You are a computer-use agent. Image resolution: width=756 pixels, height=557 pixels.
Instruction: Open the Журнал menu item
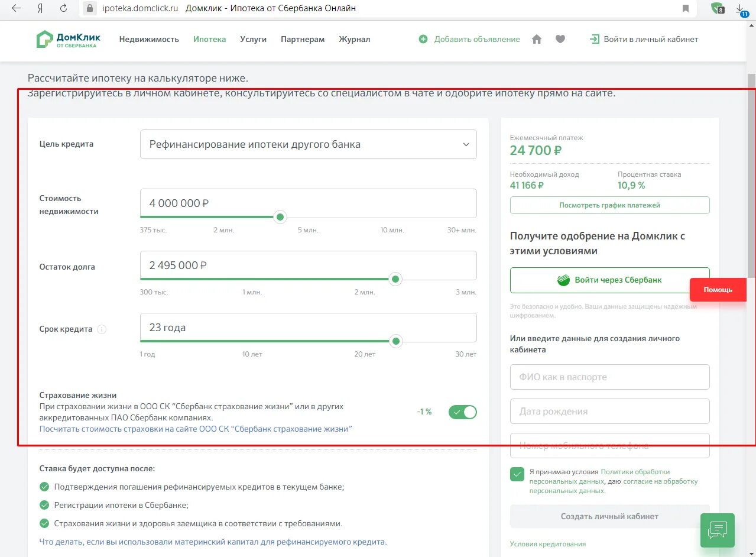click(x=355, y=39)
